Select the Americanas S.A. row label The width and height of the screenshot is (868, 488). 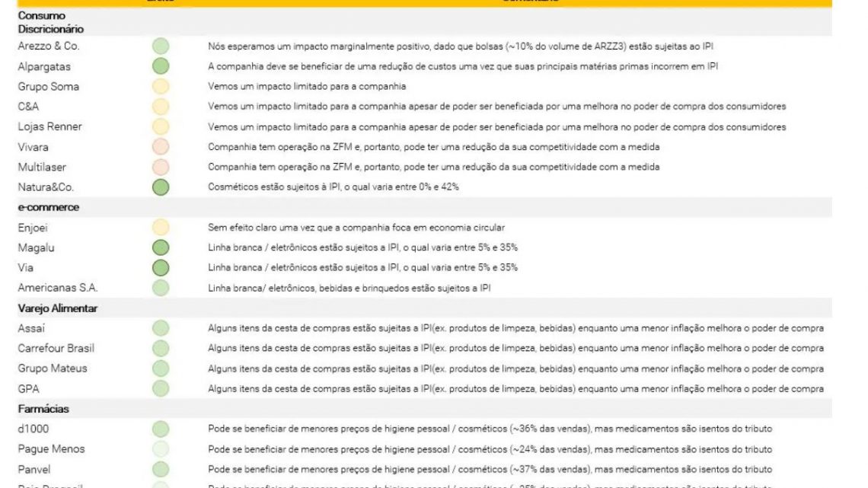point(58,288)
